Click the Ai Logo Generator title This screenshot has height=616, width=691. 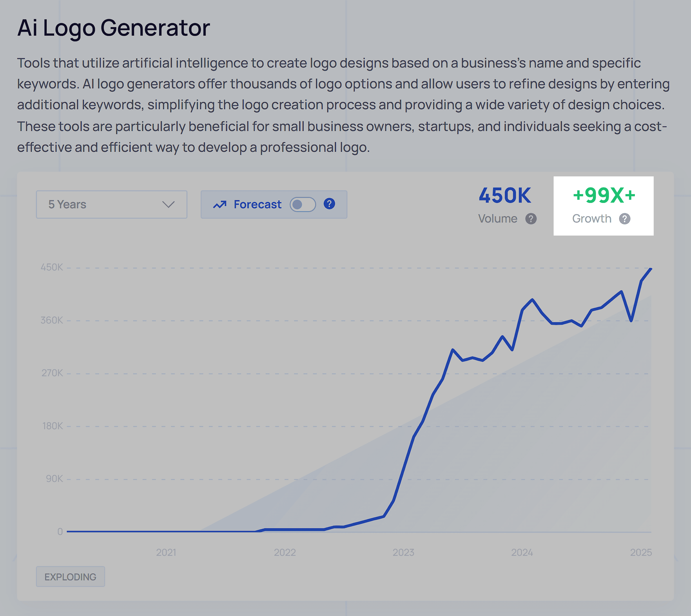tap(114, 28)
